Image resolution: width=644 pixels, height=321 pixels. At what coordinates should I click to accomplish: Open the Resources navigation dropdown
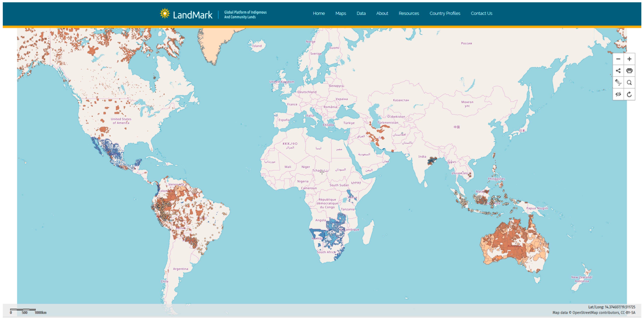pyautogui.click(x=409, y=13)
